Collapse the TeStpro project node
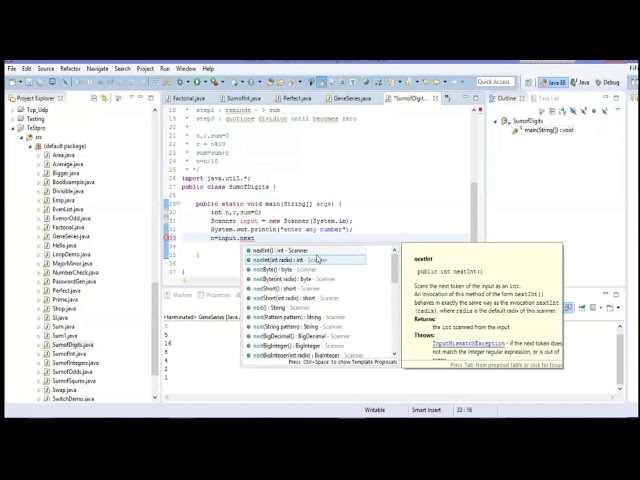640x480 pixels. point(12,128)
